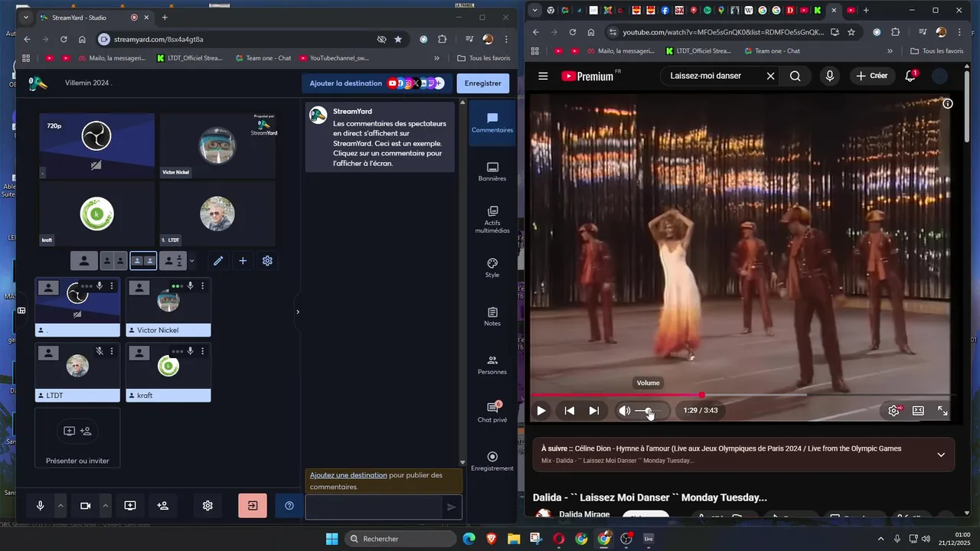Click the comment text input field

point(374,507)
